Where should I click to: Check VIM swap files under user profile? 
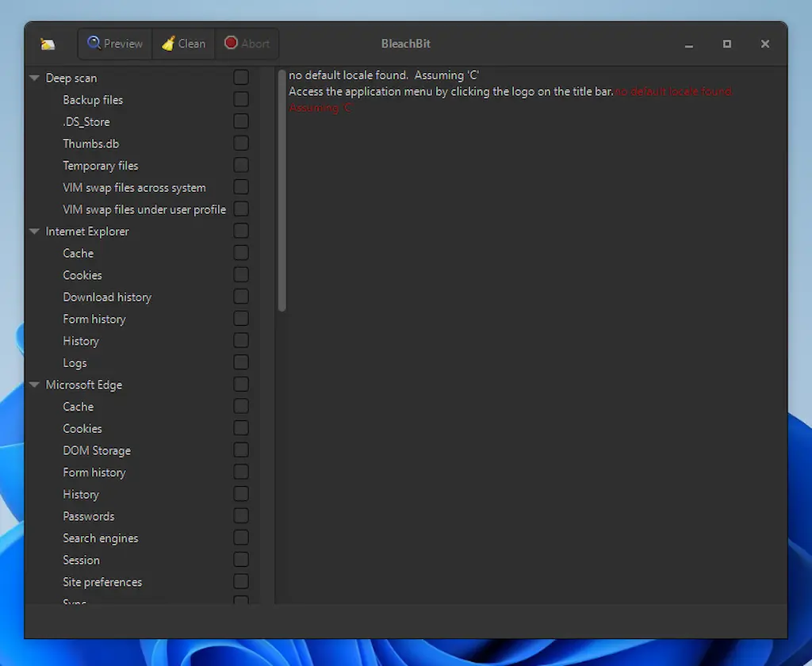click(241, 209)
